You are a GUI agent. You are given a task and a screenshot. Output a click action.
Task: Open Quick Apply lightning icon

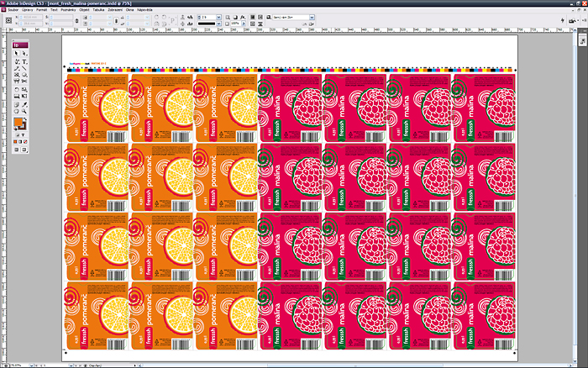tap(563, 20)
